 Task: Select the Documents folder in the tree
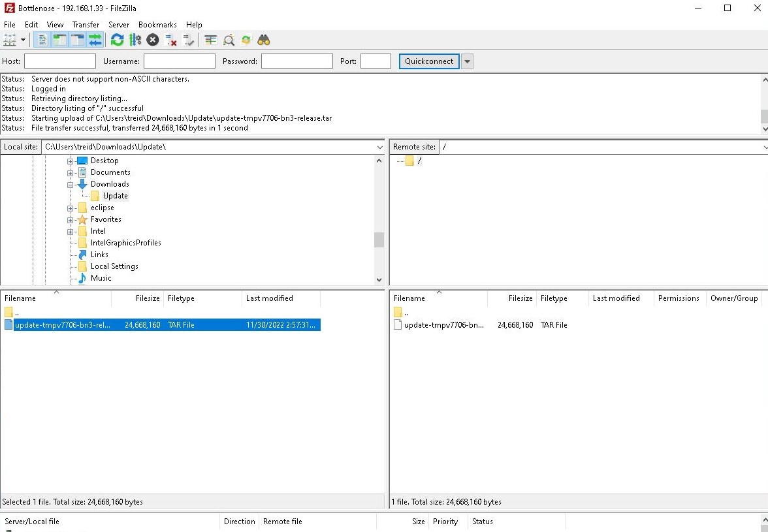tap(110, 172)
